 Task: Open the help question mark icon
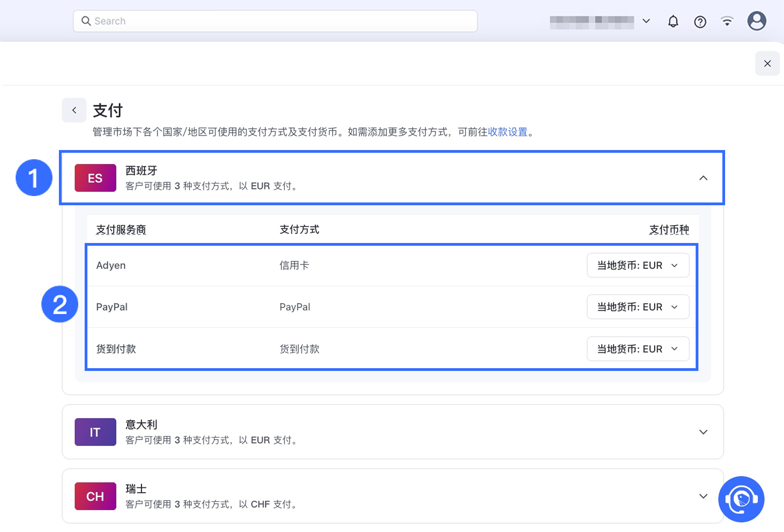pyautogui.click(x=700, y=22)
